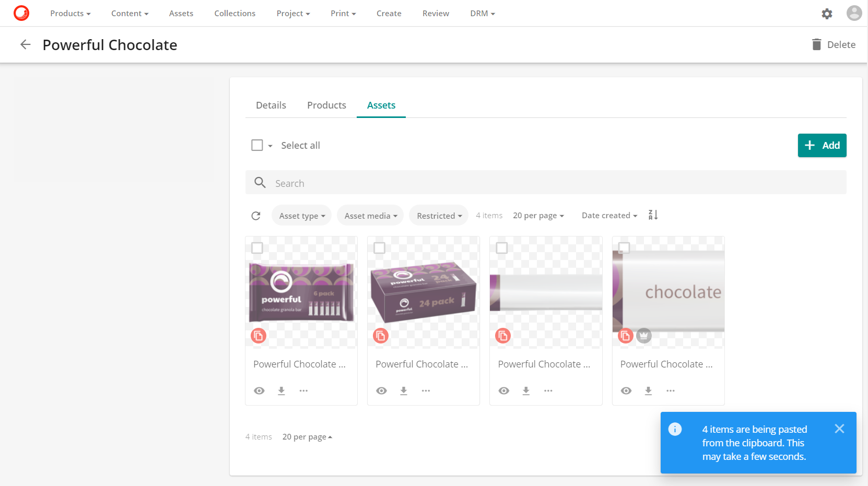This screenshot has width=868, height=486.
Task: Click the Delete button
Action: tap(834, 45)
